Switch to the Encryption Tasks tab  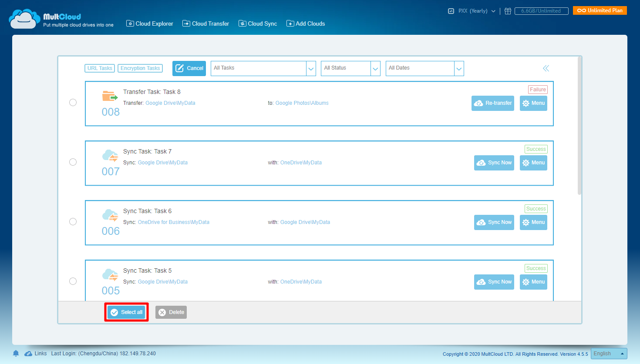pyautogui.click(x=140, y=68)
